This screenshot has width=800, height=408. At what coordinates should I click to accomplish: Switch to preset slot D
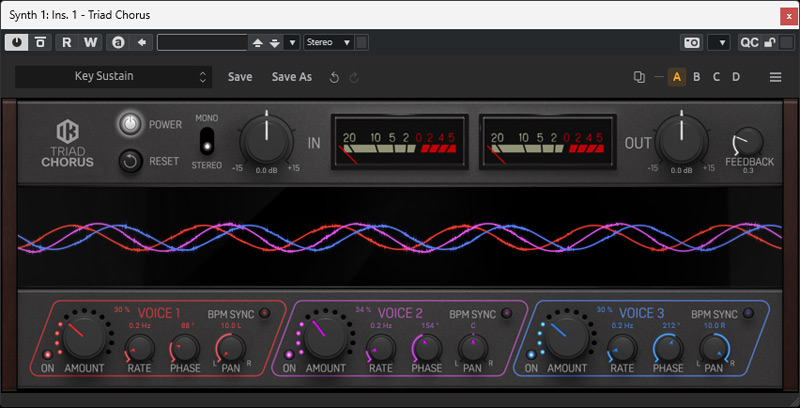point(736,77)
